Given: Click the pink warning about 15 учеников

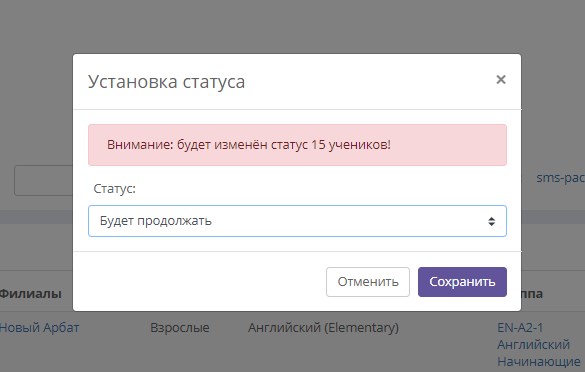Looking at the screenshot, I should [x=297, y=145].
